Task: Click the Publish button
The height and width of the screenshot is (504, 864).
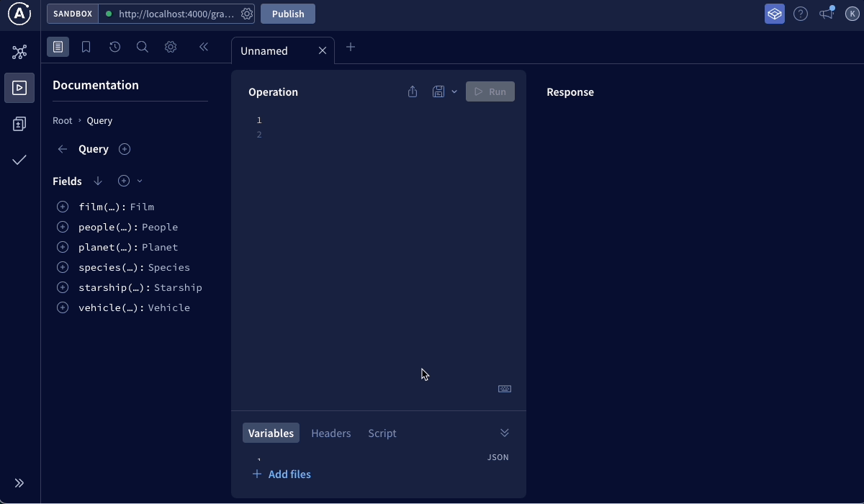Action: point(287,14)
